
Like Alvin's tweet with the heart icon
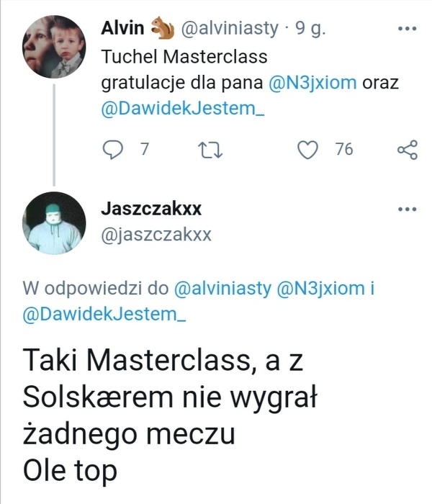coord(308,150)
